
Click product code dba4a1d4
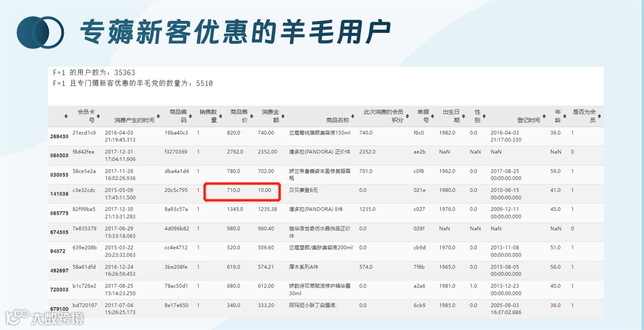176,171
